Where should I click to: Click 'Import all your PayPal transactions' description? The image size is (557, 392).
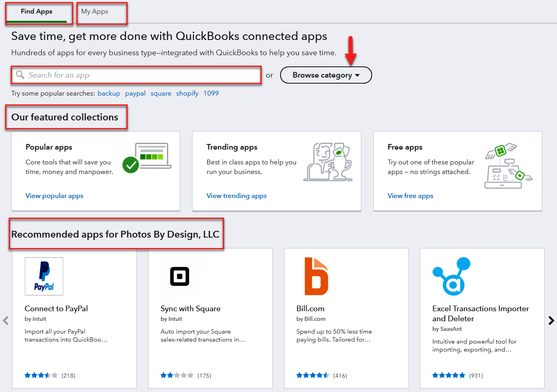click(x=66, y=336)
